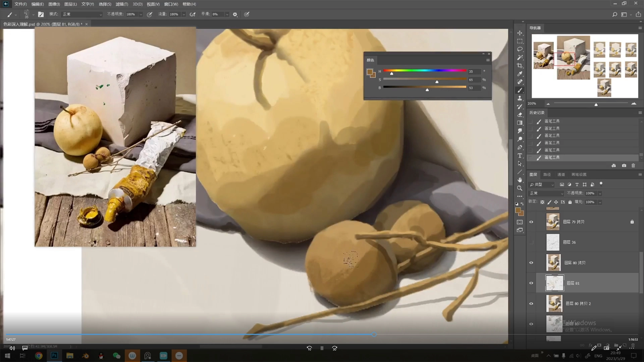Select the Eyedropper tool

click(520, 74)
